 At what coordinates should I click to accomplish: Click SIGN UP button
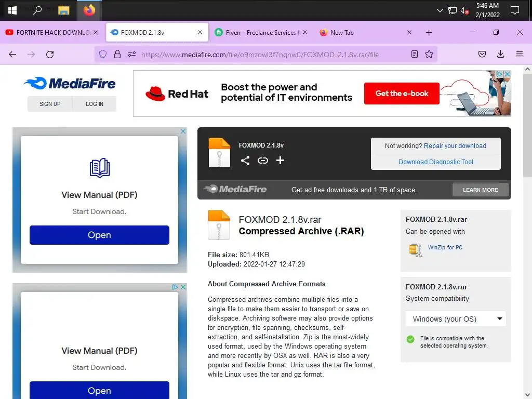(x=50, y=104)
